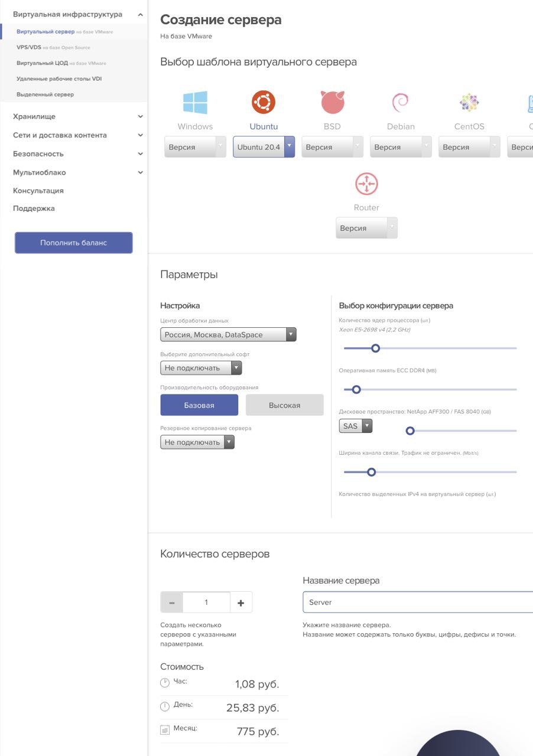Click the clock icon beside Час
533x756 pixels.
click(165, 683)
